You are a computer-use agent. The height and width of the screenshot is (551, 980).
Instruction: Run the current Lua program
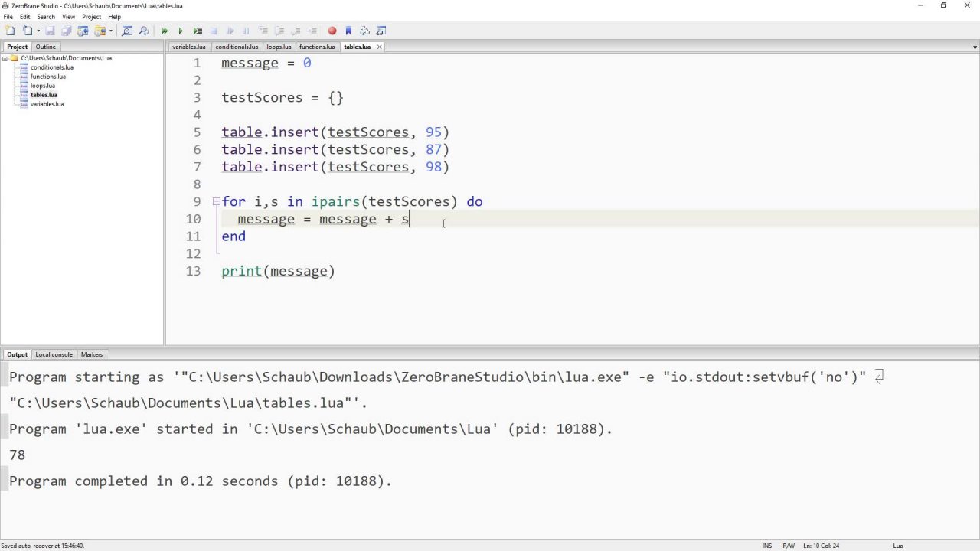tap(165, 31)
